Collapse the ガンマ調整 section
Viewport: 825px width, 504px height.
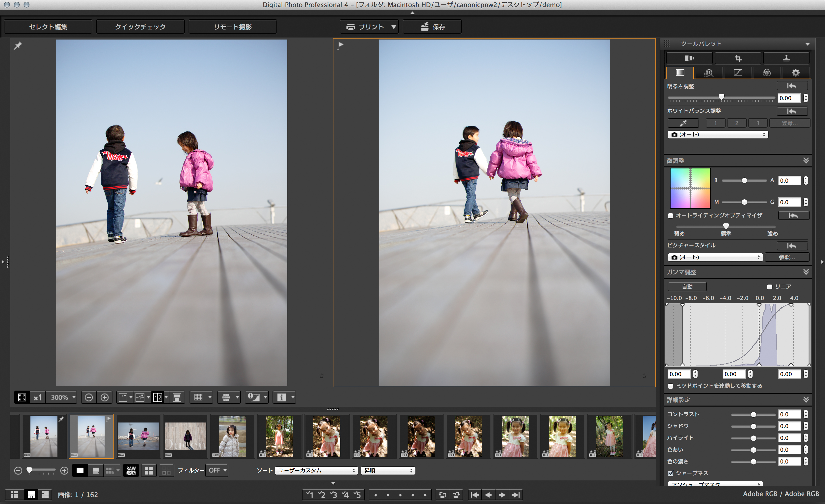pyautogui.click(x=806, y=272)
